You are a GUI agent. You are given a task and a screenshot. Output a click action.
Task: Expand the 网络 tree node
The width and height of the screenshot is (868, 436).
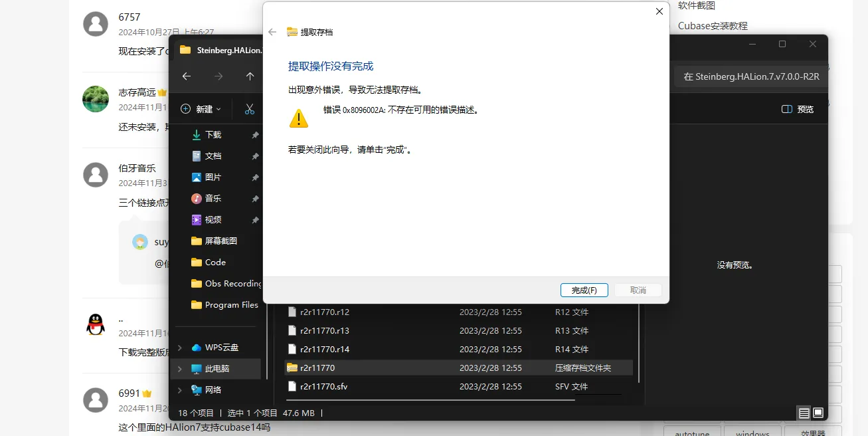pos(179,390)
